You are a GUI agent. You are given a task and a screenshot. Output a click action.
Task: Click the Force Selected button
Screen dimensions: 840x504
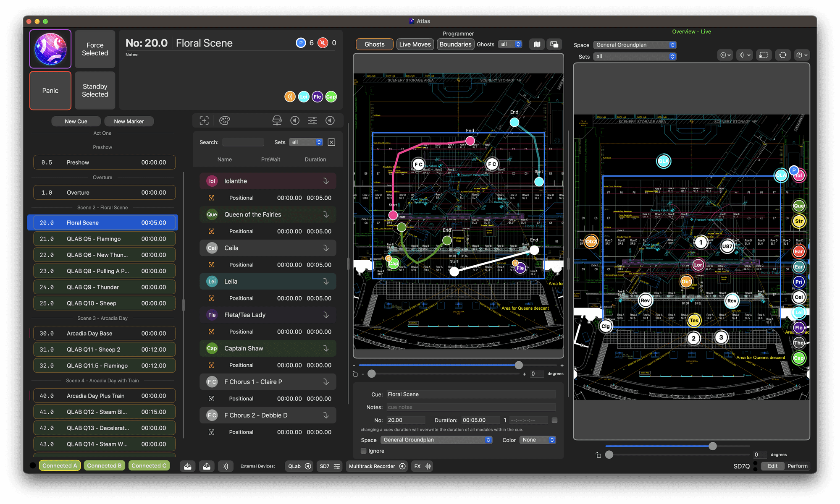pyautogui.click(x=95, y=49)
